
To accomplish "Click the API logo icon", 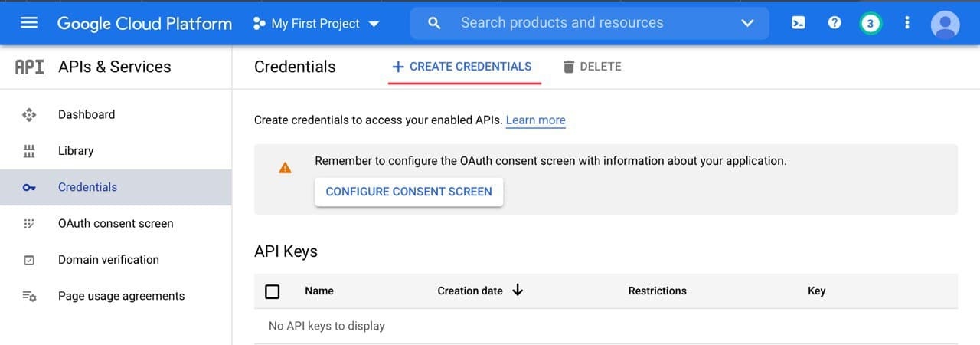I will (x=29, y=67).
